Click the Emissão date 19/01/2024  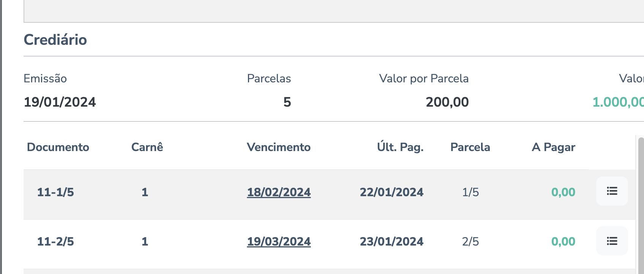click(60, 102)
